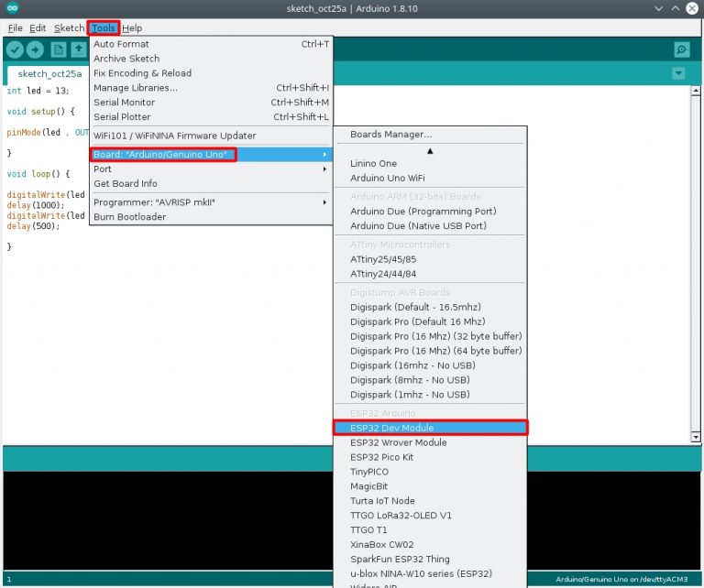Select u-blox NINA-W10 series (ESP32)
This screenshot has width=704, height=588.
[x=430, y=573]
